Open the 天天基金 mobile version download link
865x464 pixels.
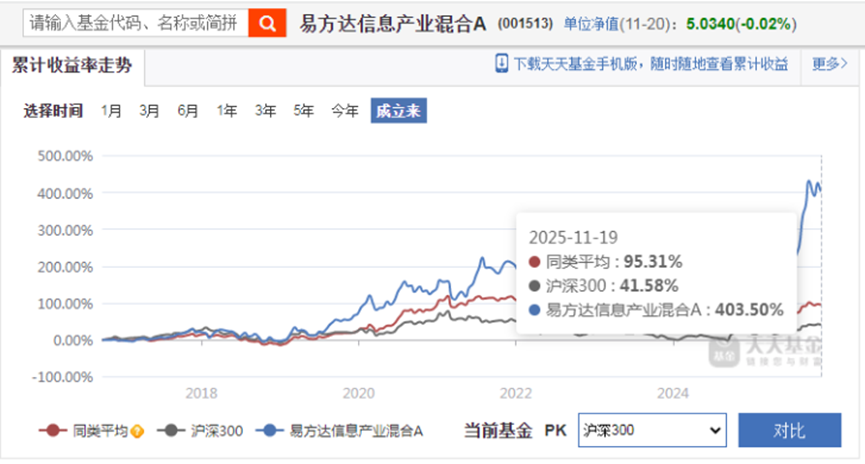tap(650, 64)
